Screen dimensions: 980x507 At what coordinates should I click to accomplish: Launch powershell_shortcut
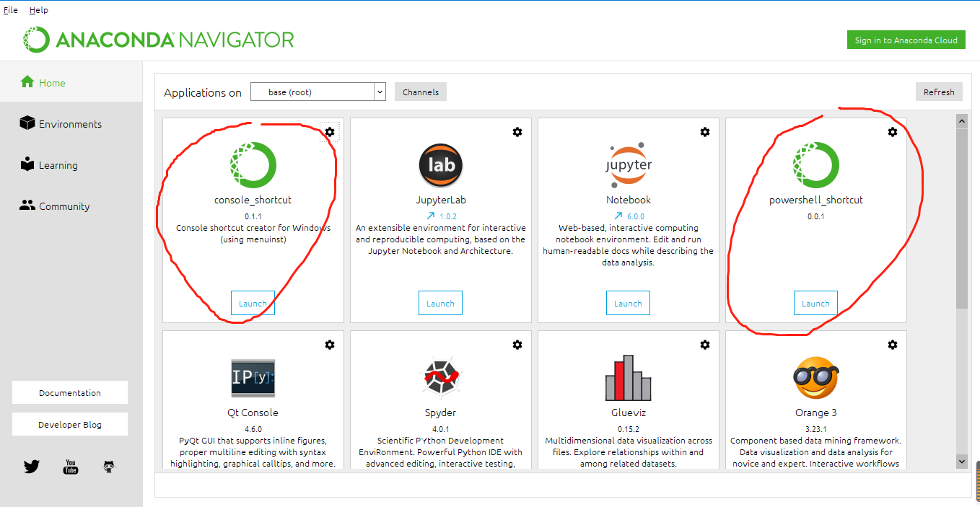[x=815, y=303]
